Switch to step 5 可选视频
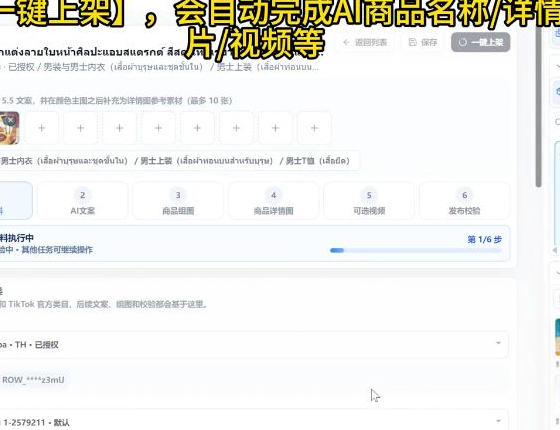 (369, 201)
